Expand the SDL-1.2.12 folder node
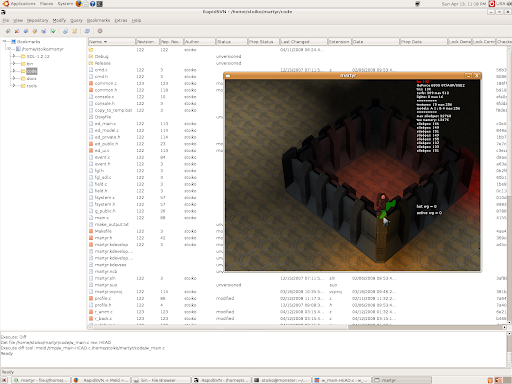The width and height of the screenshot is (512, 384). [14, 56]
